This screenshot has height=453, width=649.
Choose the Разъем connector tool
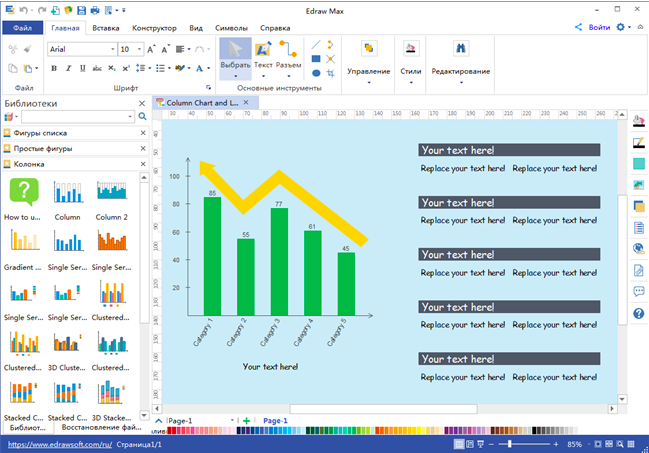289,53
